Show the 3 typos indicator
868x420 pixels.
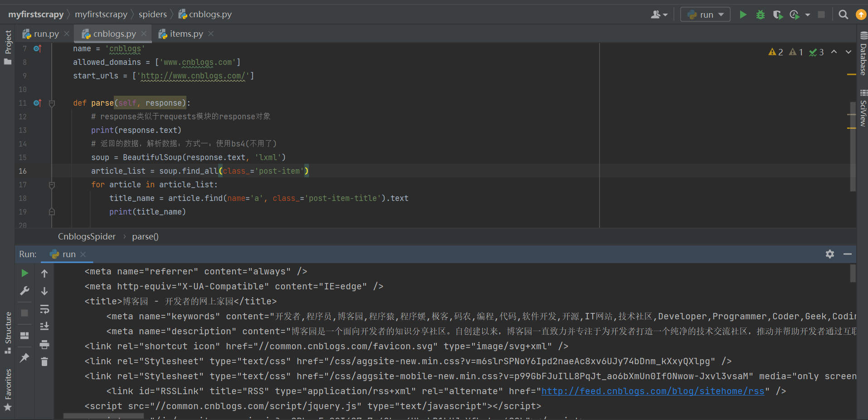[816, 52]
